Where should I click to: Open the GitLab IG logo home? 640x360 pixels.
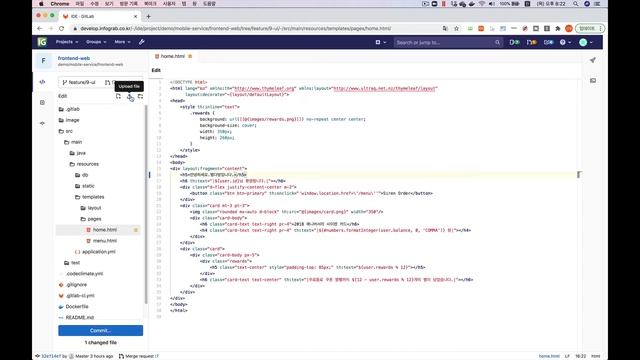(x=42, y=42)
